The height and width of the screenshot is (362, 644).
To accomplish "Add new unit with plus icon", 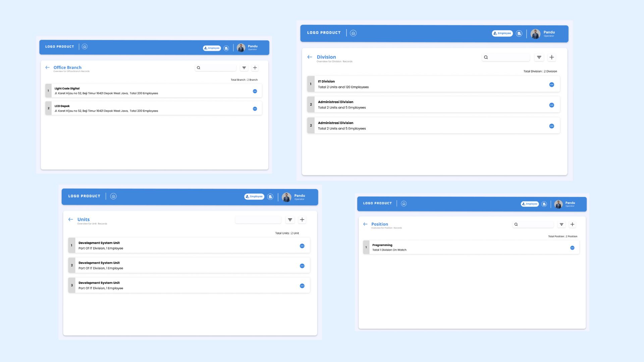I will point(302,220).
